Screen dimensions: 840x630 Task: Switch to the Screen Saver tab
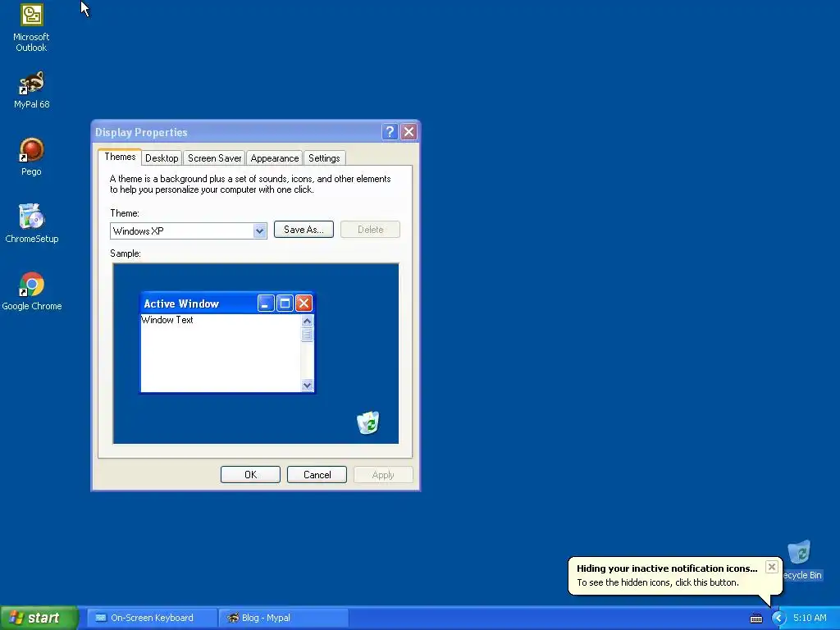point(214,158)
